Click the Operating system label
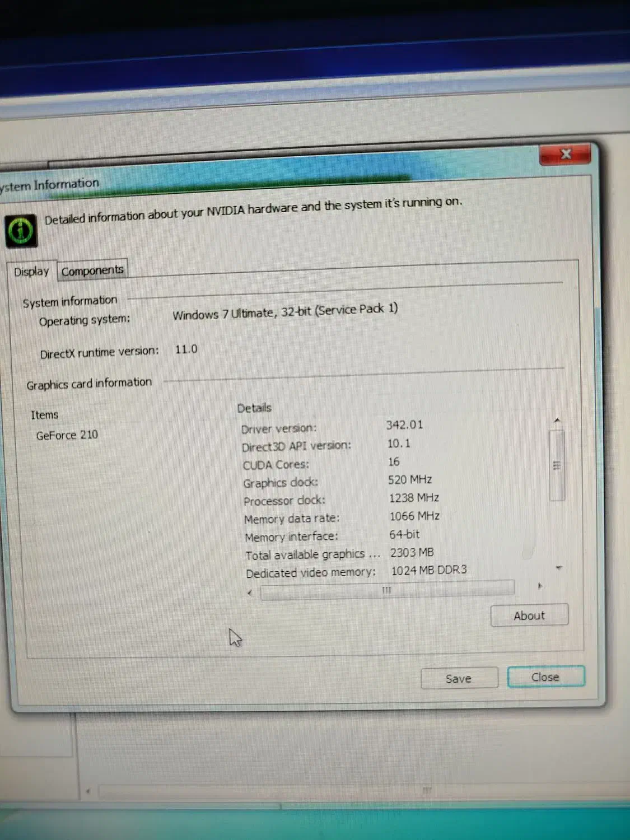 click(x=85, y=320)
